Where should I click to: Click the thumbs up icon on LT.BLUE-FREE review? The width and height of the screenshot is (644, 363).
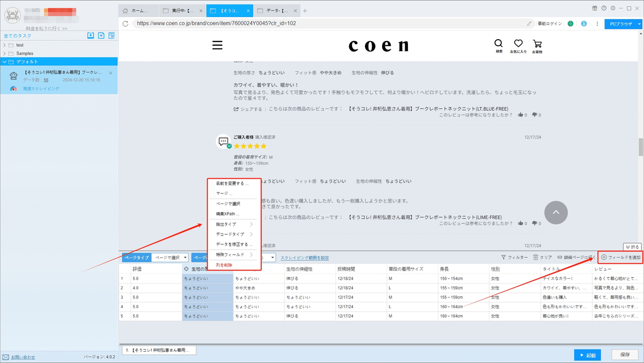tap(521, 114)
